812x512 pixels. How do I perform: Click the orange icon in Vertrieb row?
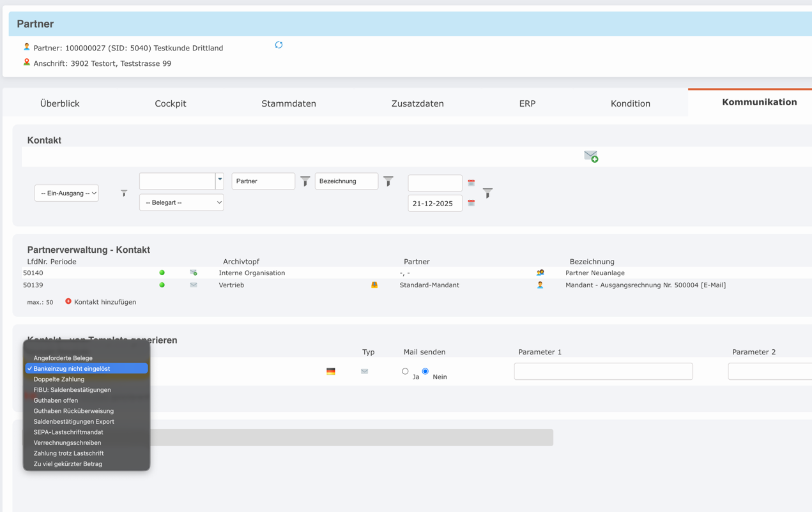point(374,285)
